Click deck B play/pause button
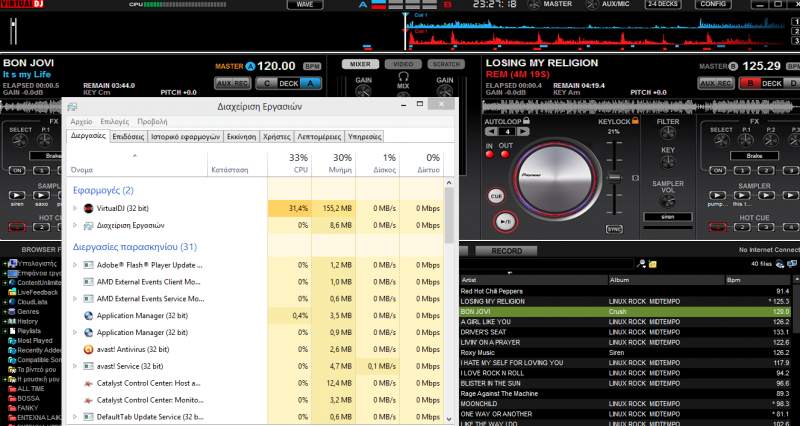 505,222
